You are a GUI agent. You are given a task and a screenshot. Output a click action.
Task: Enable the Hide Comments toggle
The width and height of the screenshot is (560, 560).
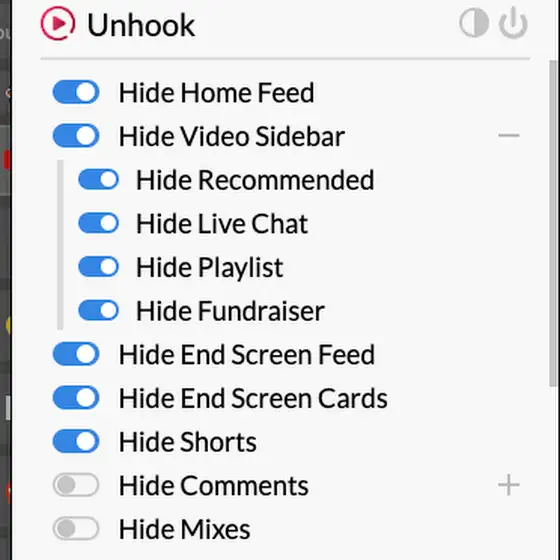pos(76,485)
